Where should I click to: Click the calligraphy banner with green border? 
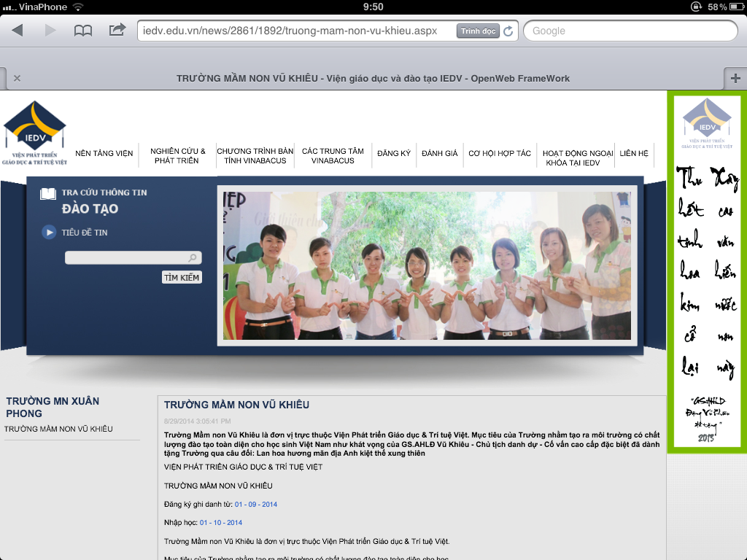707,271
